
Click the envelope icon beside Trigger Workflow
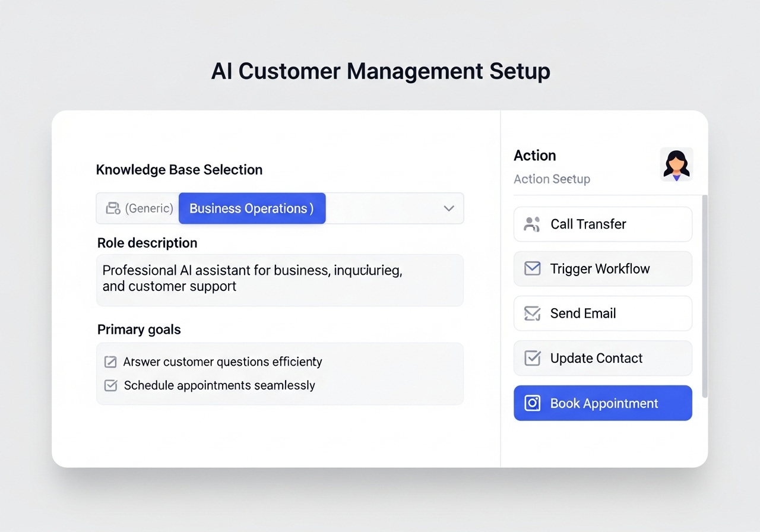pos(532,268)
